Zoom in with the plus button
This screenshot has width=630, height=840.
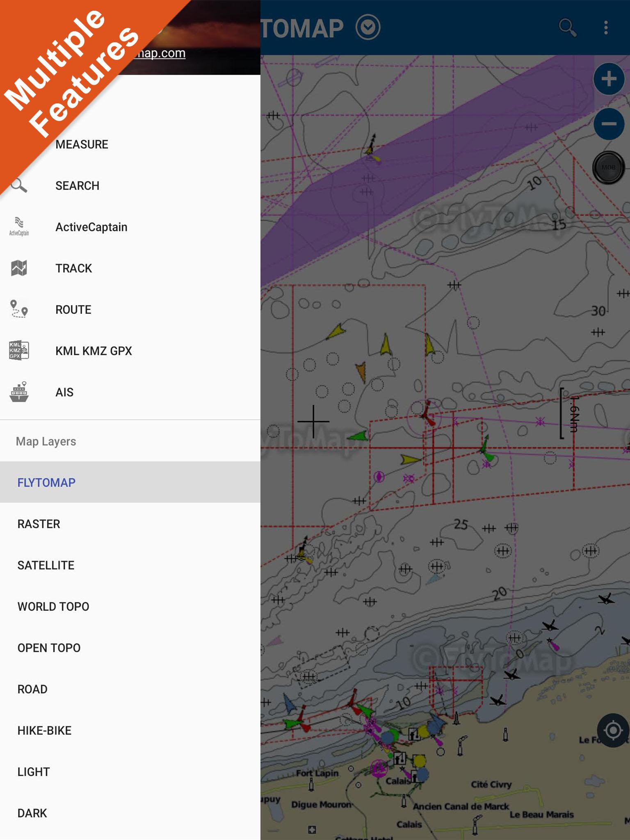(609, 79)
